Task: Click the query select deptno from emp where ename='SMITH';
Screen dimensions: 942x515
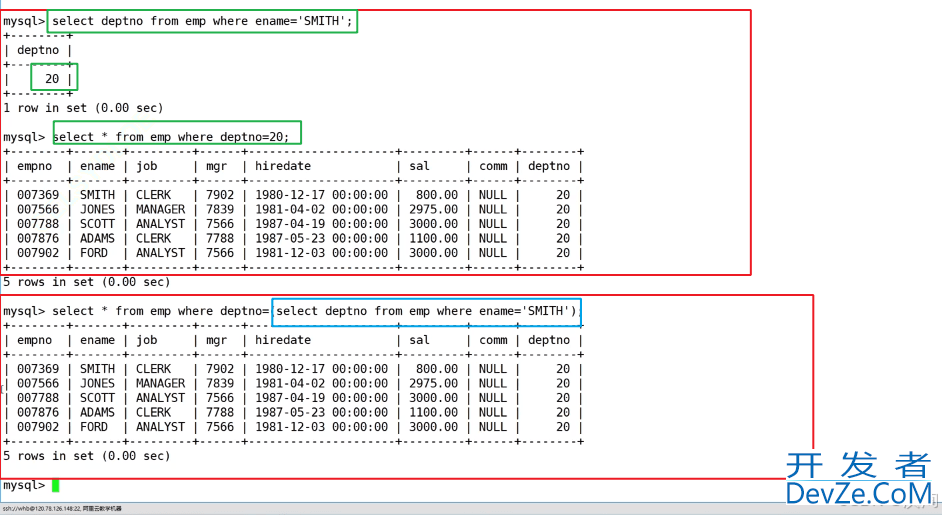Action: click(202, 21)
